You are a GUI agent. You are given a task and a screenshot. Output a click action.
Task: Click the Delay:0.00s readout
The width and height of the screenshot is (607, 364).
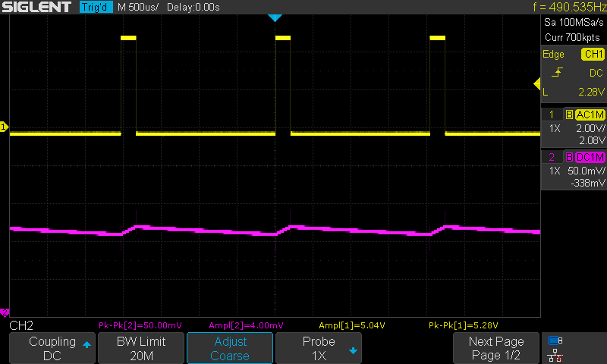(x=193, y=8)
